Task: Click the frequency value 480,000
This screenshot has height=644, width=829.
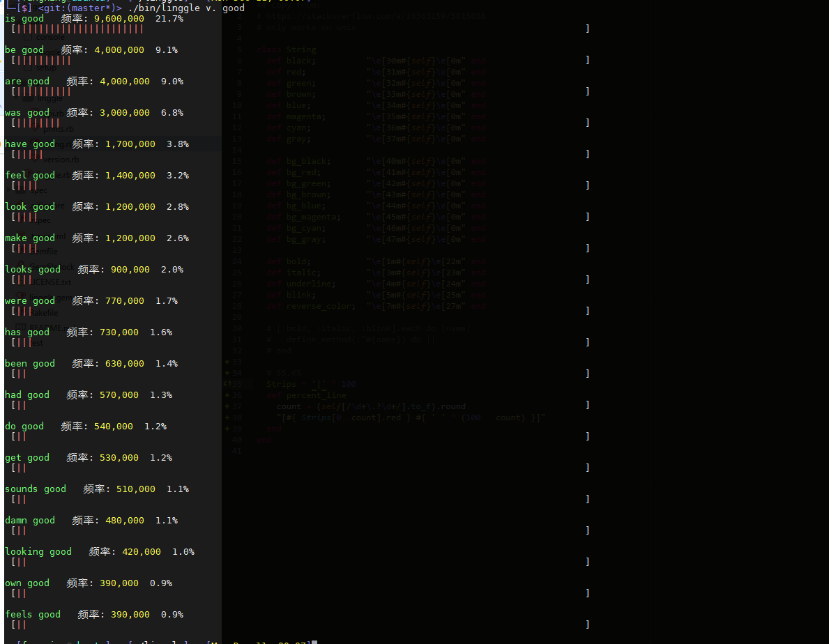Action: point(125,521)
